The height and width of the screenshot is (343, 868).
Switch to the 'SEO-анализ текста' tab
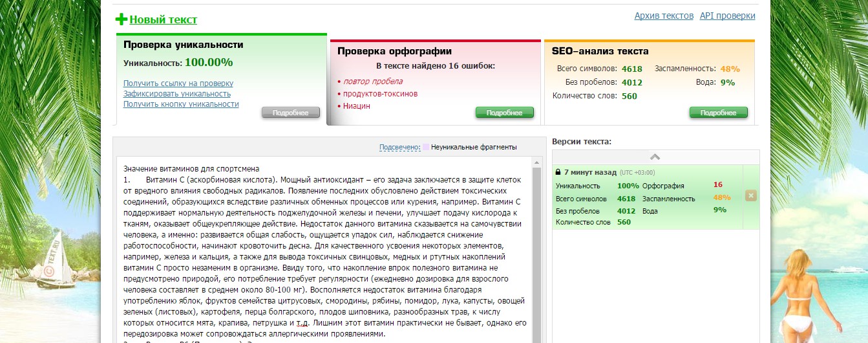600,51
